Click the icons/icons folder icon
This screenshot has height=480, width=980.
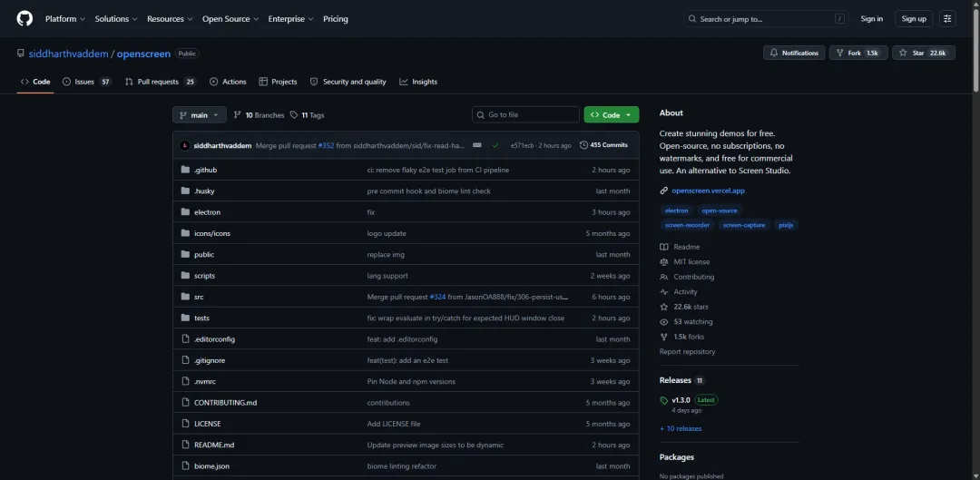185,233
